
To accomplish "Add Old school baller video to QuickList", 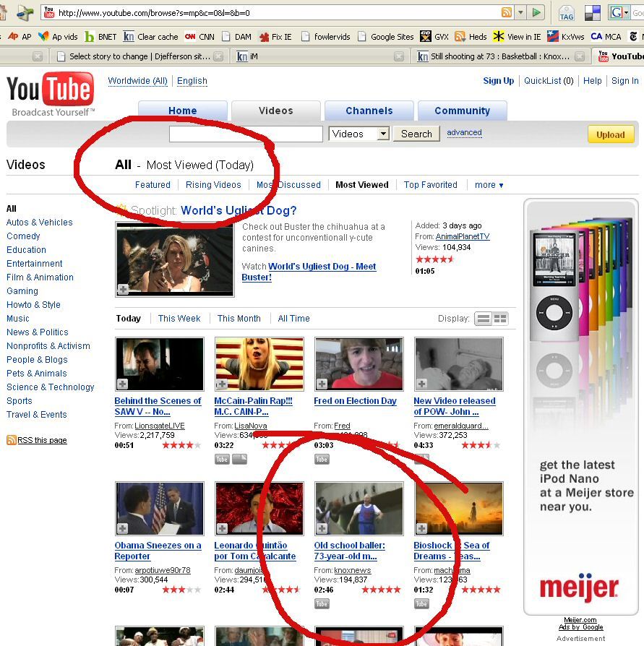I will [x=322, y=528].
